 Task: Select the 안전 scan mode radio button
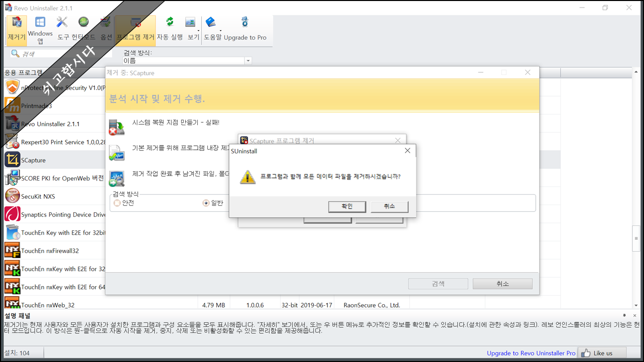[x=117, y=203]
